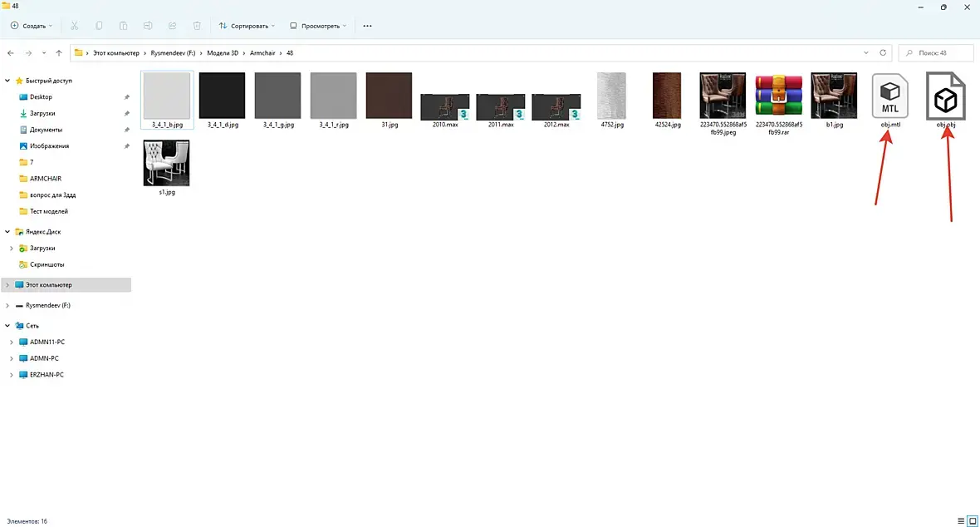
Task: Select 3_4_1_g.jpg gray thumbnail
Action: (278, 96)
